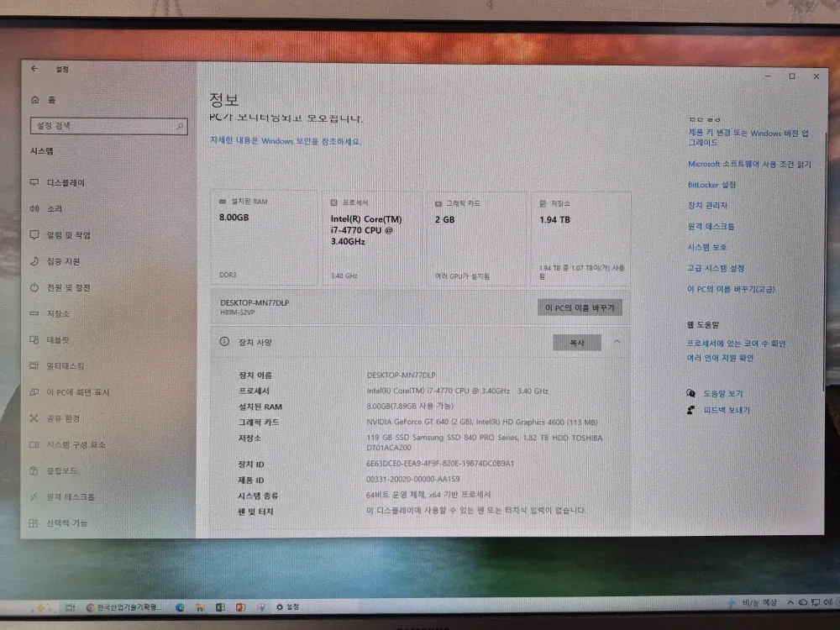This screenshot has height=630, width=840.
Task: Open the 자세한 내용은 Windows 보안을 참조하세요 link
Action: coord(286,141)
